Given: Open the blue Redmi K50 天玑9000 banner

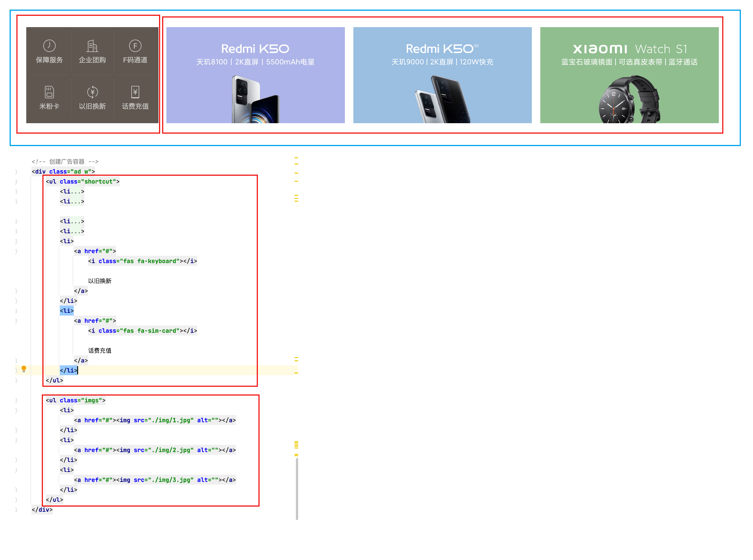Looking at the screenshot, I should pos(443,75).
